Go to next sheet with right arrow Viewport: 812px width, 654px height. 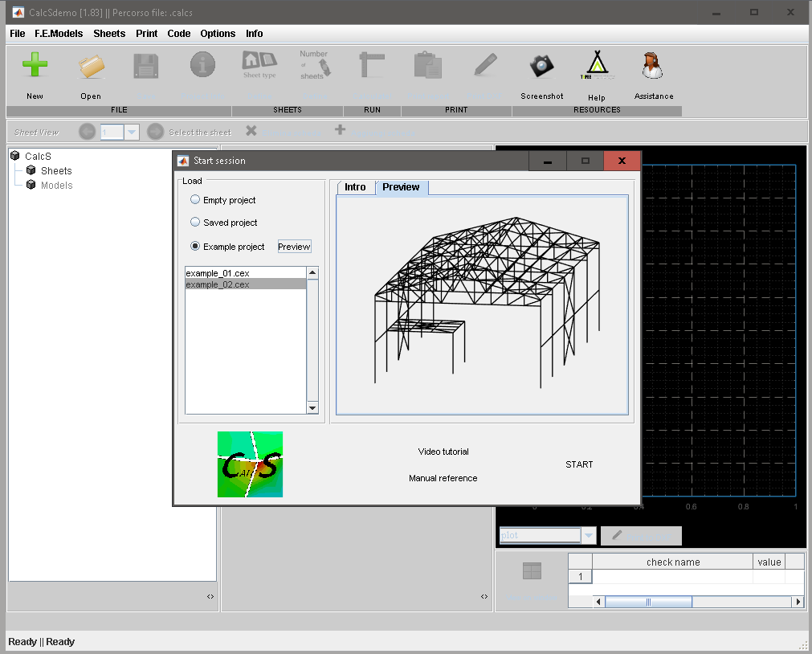click(155, 132)
